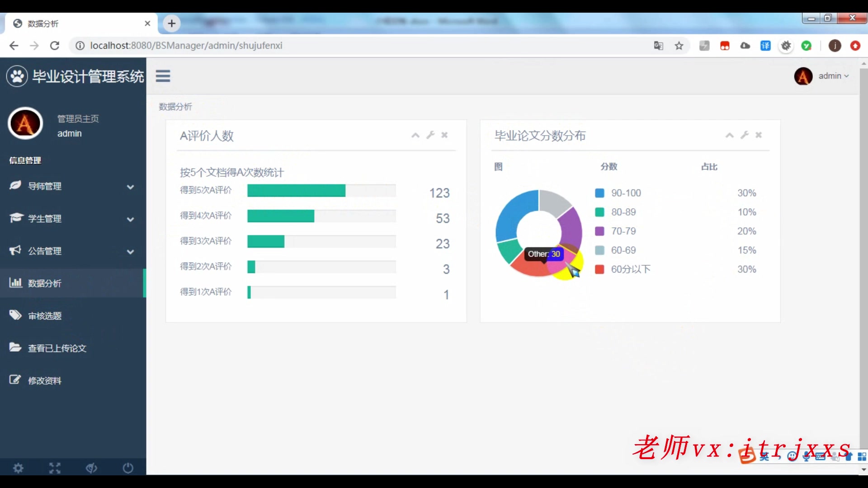868x488 pixels.
Task: Close the A评价人数 panel
Action: coord(444,135)
